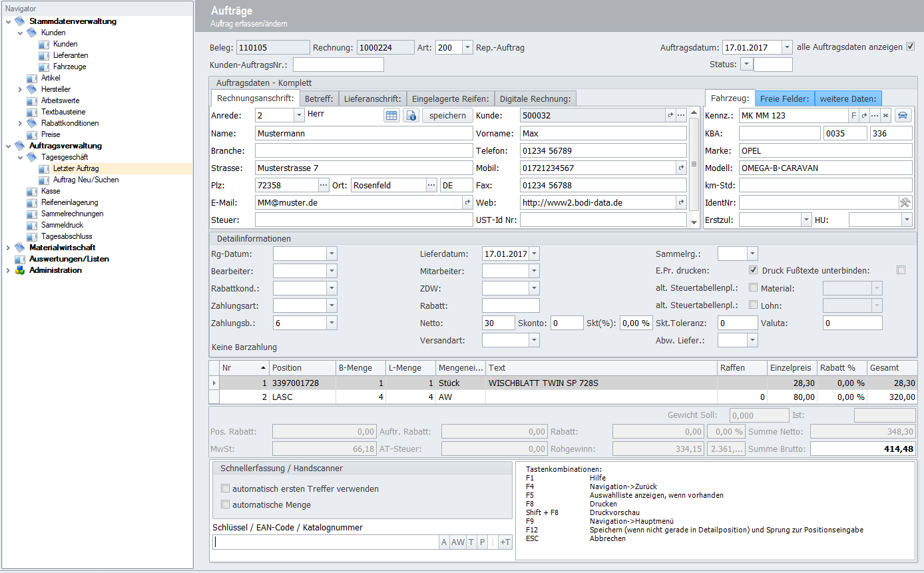The height and width of the screenshot is (573, 924).
Task: Click the car icon next to Kennzeichen
Action: pos(903,116)
